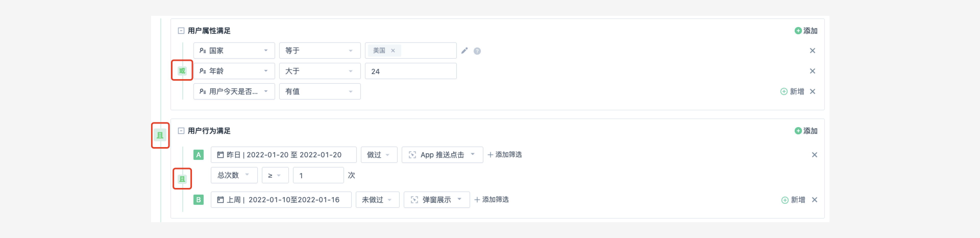Open the 未做过 dropdown in row B

(x=377, y=200)
